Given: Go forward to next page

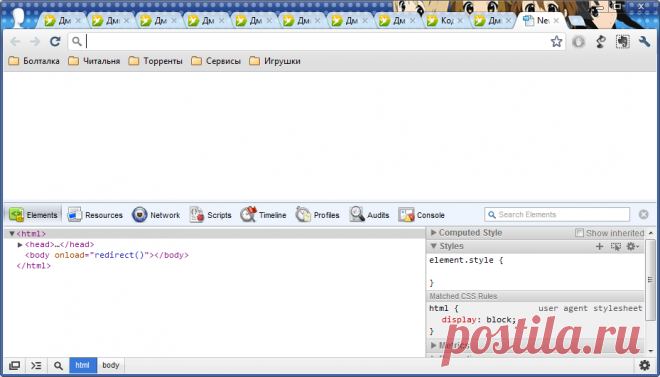Looking at the screenshot, I should tap(35, 41).
